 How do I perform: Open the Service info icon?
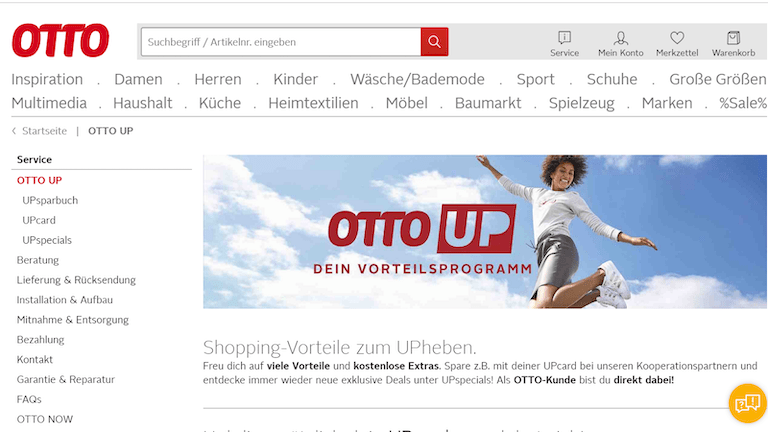pyautogui.click(x=564, y=38)
